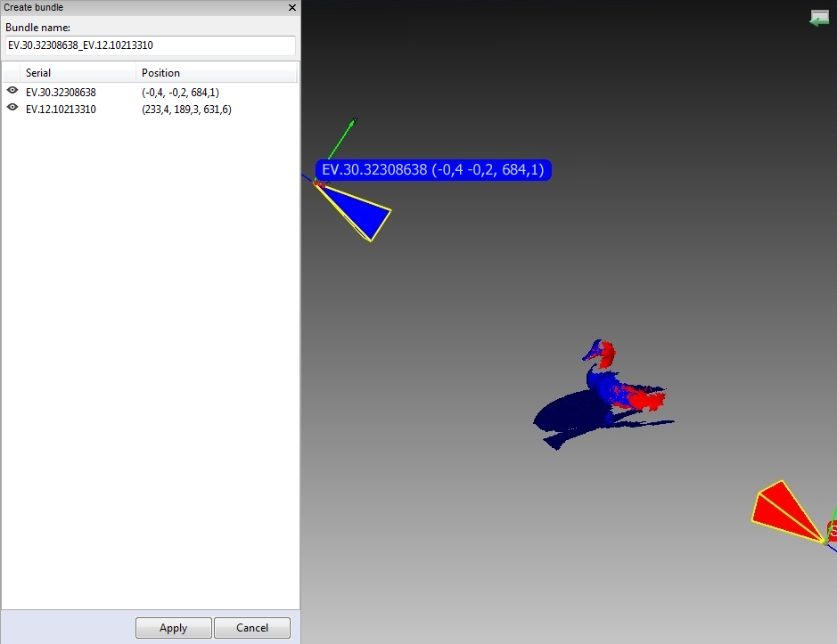Sort list by the Position column header
Image resolution: width=837 pixels, height=644 pixels.
point(217,73)
